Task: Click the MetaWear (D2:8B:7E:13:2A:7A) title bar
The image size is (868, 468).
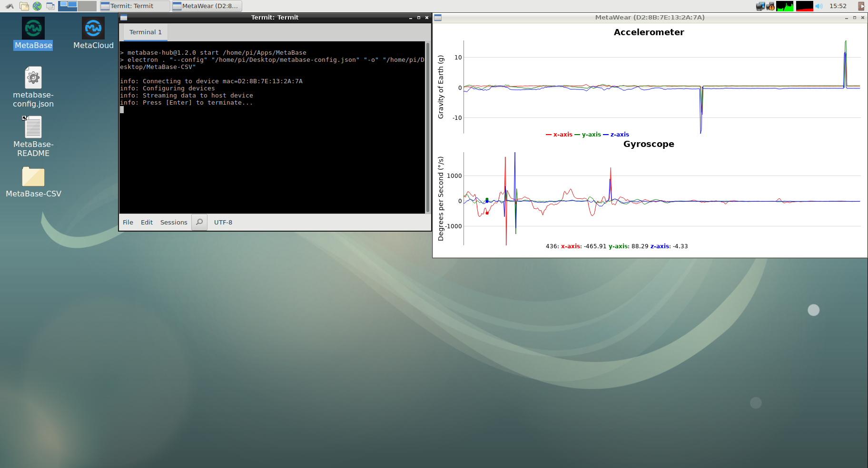Action: [650, 18]
